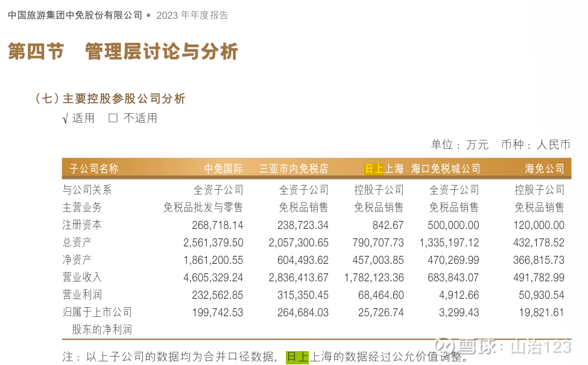Click the 注册资本 row label
Screen dimensions: 588x365
[82, 225]
